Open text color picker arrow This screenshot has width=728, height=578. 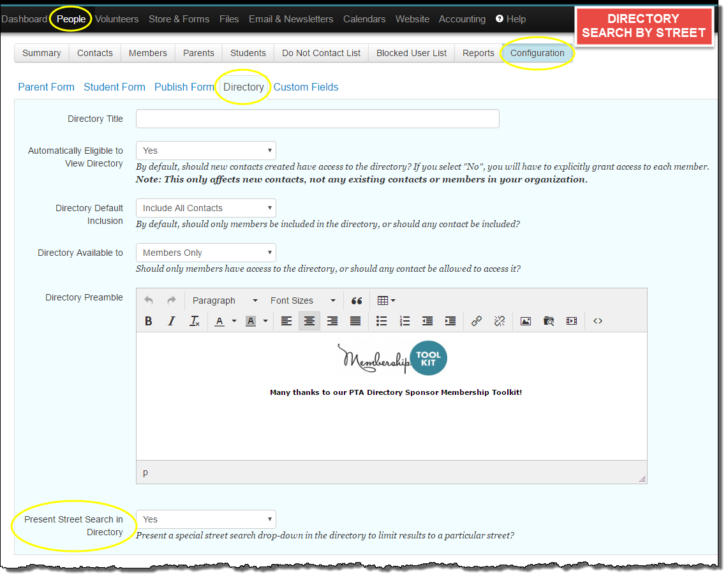(x=234, y=321)
